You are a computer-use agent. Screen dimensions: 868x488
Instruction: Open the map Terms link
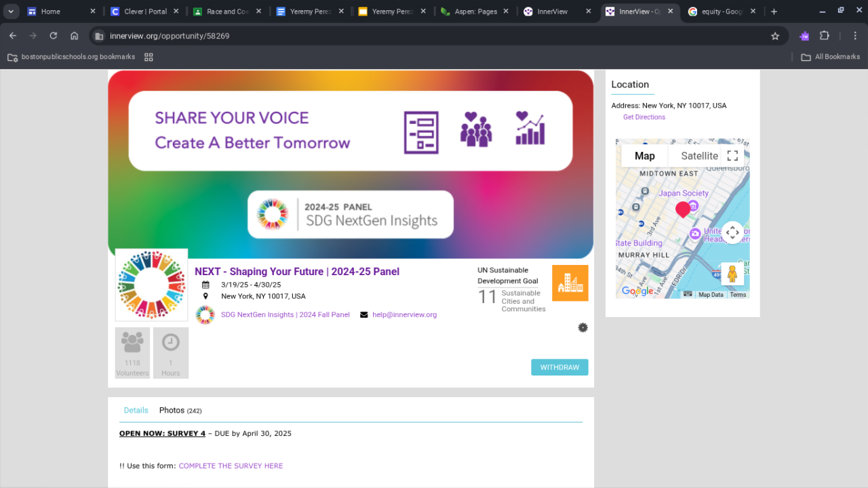click(x=738, y=295)
